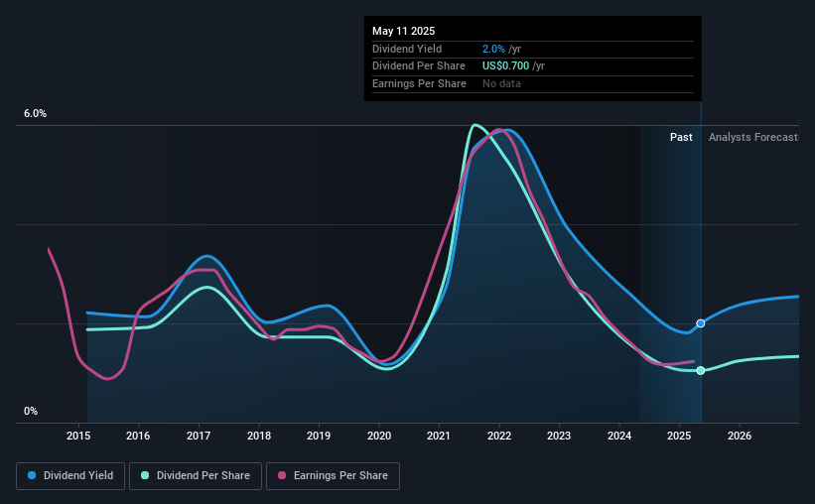Click the May 11 2025 tooltip date

point(403,31)
